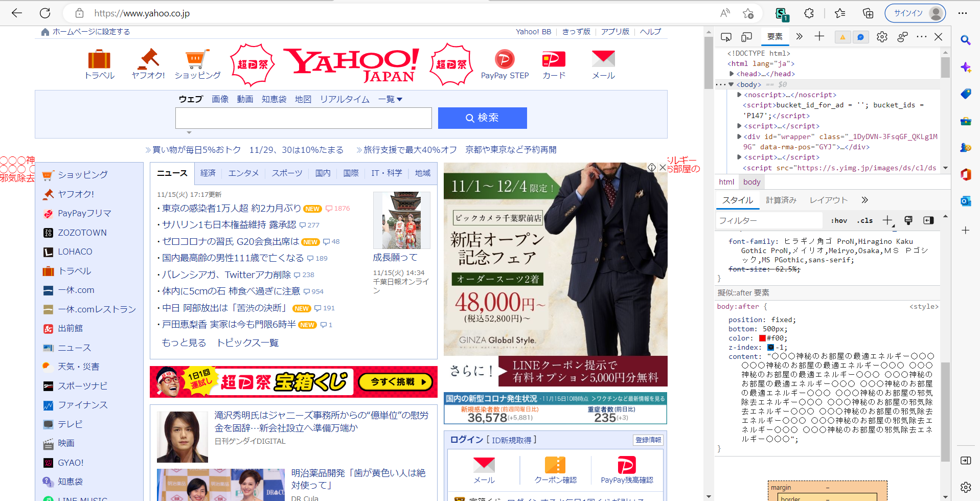The height and width of the screenshot is (501, 980).
Task: Switch to the 計算済み styles tab
Action: coord(781,200)
